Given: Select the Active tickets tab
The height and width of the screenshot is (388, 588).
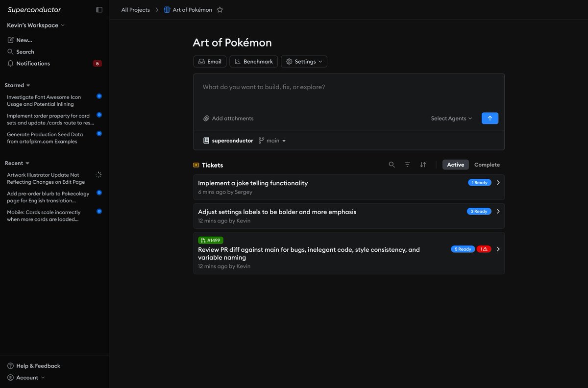Looking at the screenshot, I should (455, 164).
